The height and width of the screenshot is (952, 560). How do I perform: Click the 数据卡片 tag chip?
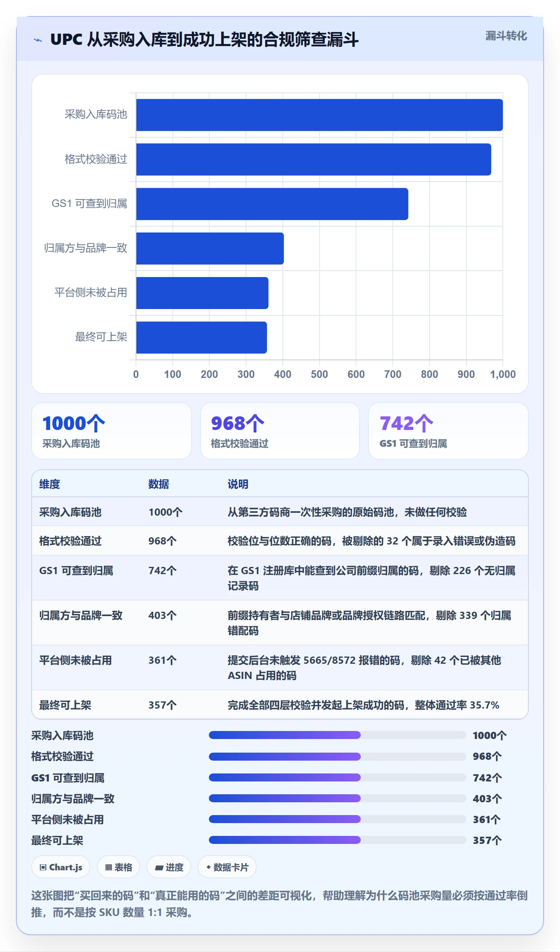tap(227, 867)
